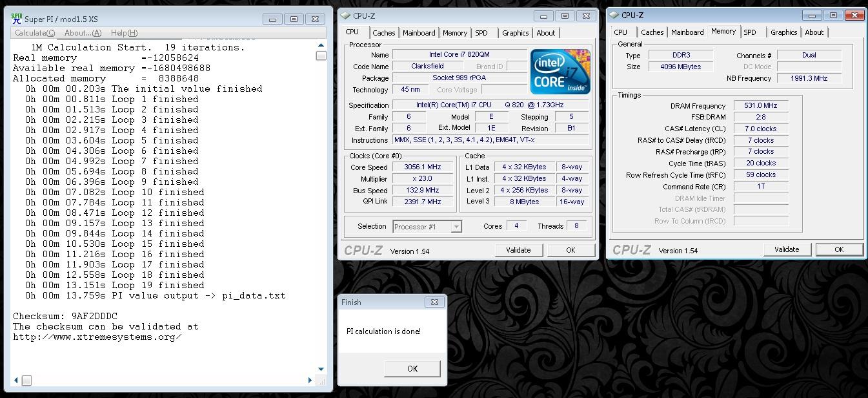
Task: Switch to About tab in CPU-Z CPU window
Action: point(546,33)
